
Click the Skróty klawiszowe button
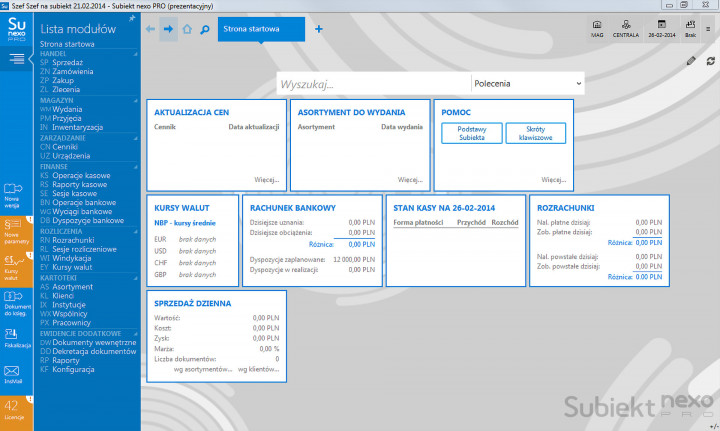pyautogui.click(x=536, y=134)
